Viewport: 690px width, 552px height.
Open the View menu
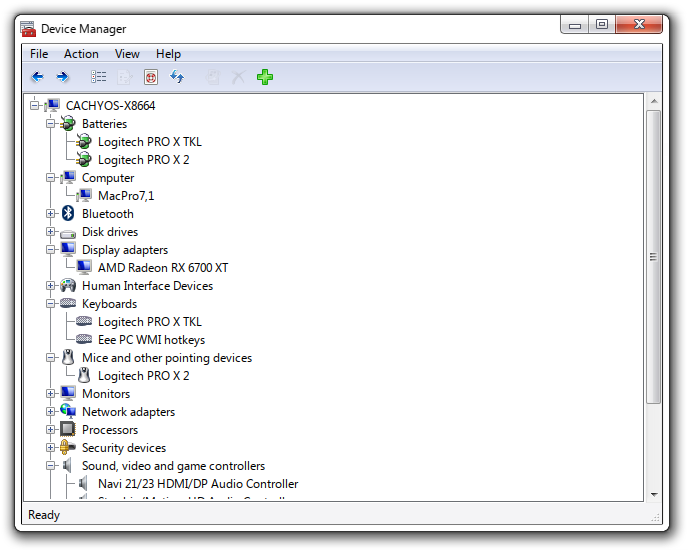(x=127, y=54)
